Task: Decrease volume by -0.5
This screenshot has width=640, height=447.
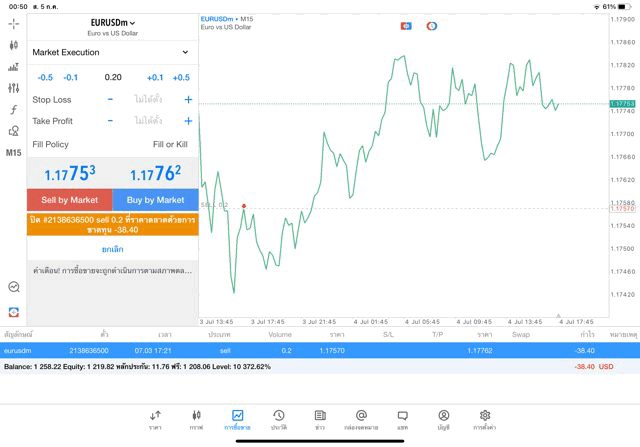Action: 45,77
